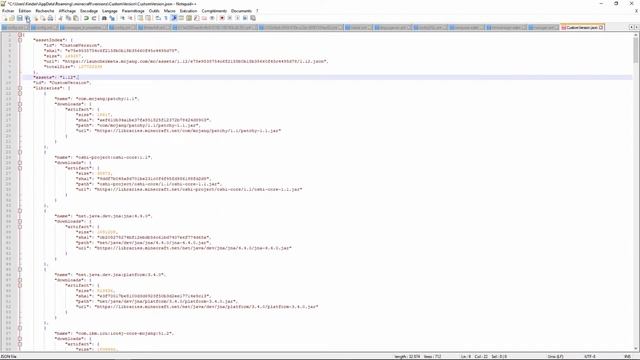
Task: Click the Close document toolbar icon
Action: (36, 18)
